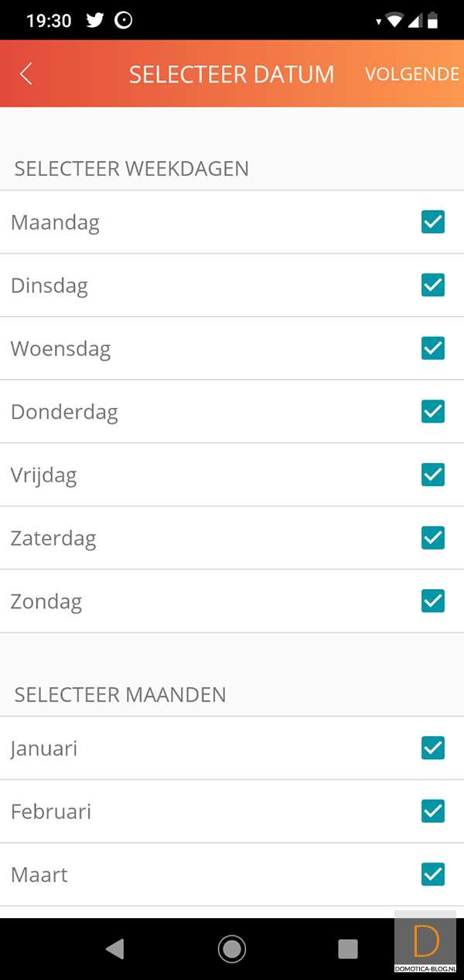
Task: Toggle Vrijdag checkbox off
Action: pos(433,475)
